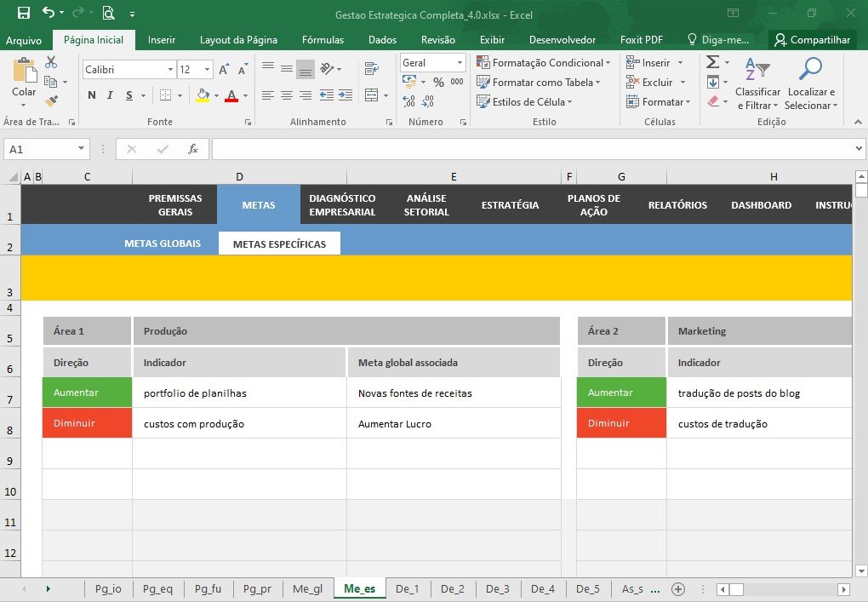
Task: Toggle Italic formatting button
Action: point(110,95)
